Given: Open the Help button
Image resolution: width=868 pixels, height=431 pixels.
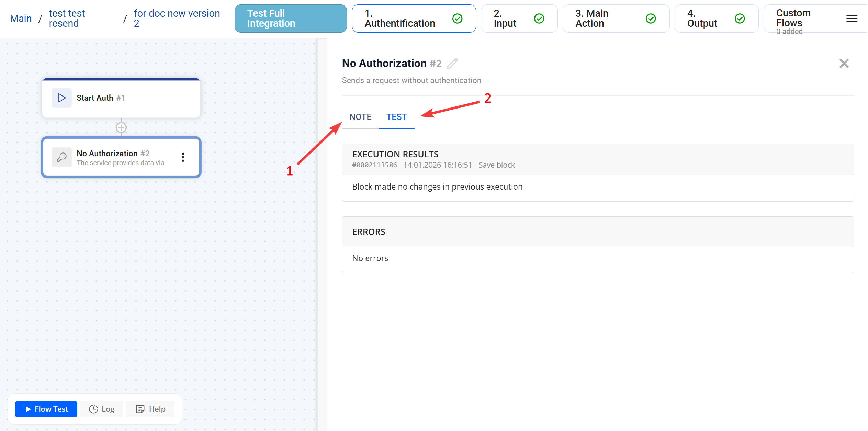Looking at the screenshot, I should pyautogui.click(x=150, y=409).
